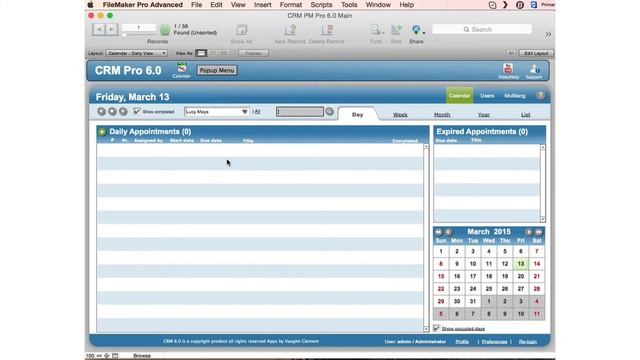Screen dimensions: 640x360
Task: Click the green found set pie icon
Action: pyautogui.click(x=165, y=30)
